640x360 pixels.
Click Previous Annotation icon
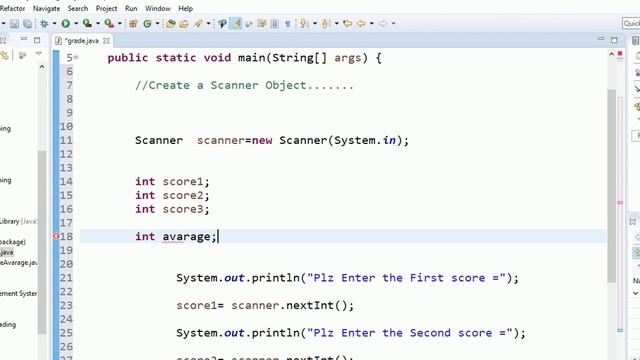[x=325, y=24]
